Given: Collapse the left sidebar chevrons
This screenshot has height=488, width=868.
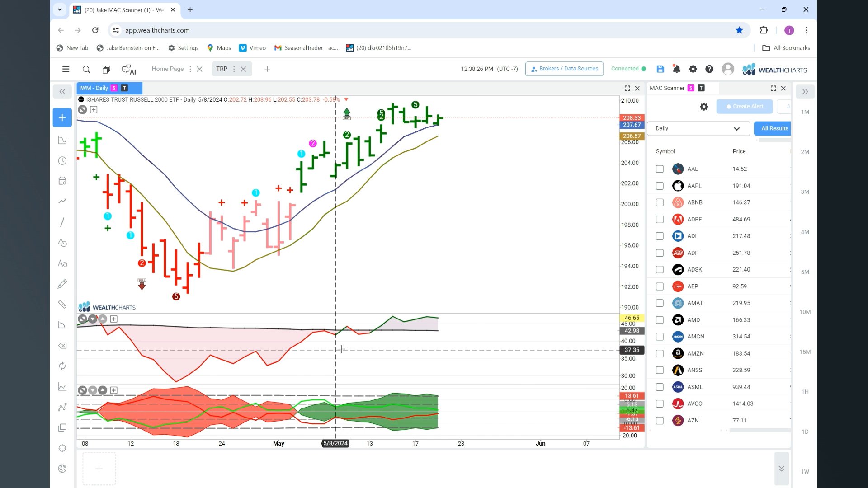Looking at the screenshot, I should coord(62,92).
